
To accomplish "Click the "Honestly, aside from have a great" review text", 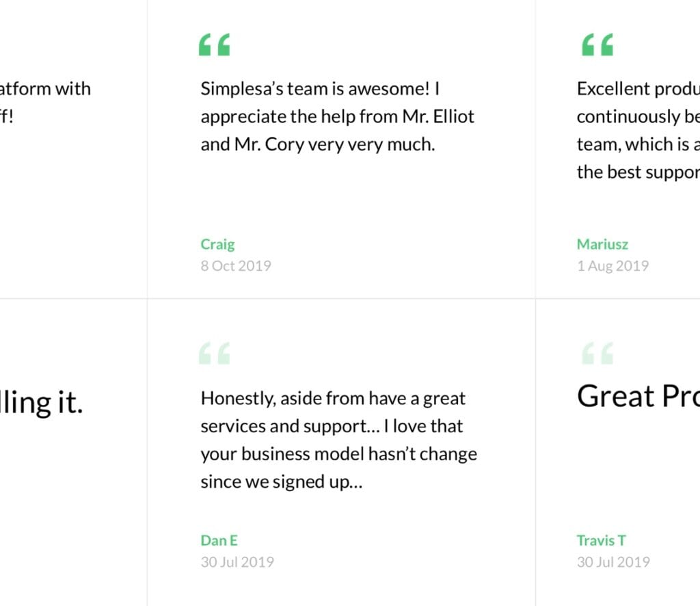I will point(339,440).
